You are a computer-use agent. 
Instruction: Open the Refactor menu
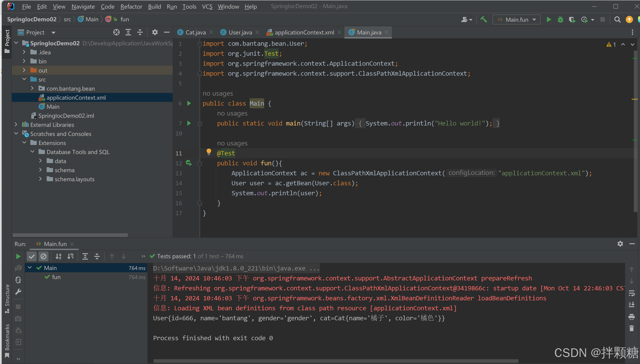click(131, 7)
